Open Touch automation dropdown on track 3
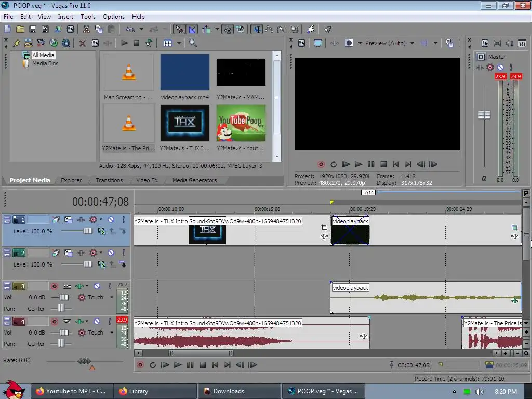 click(x=112, y=297)
